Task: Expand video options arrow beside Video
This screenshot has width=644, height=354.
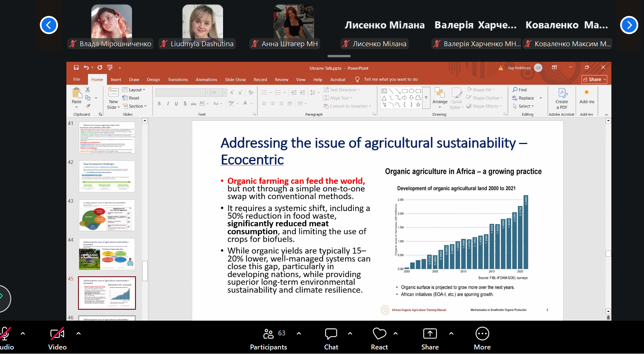Action: coord(79,334)
